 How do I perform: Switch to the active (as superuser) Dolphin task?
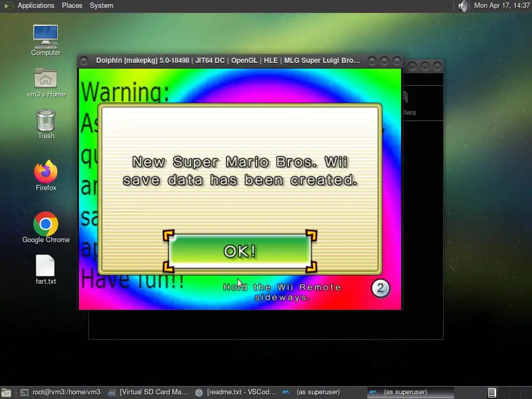410,392
